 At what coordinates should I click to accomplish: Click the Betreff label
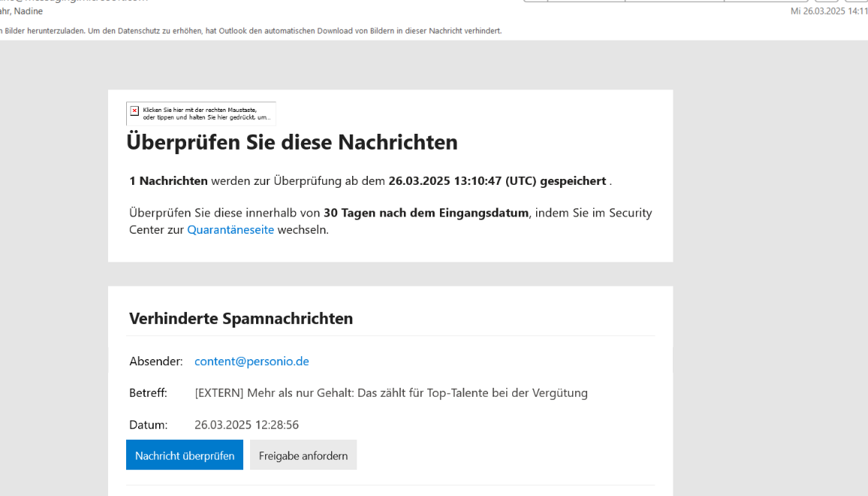click(x=148, y=393)
